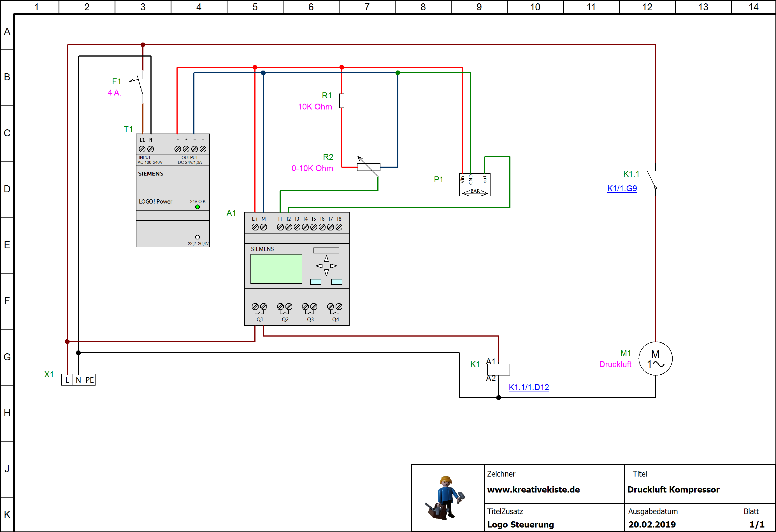Click the P1 component label
Screen dimensions: 776x532
coord(438,179)
